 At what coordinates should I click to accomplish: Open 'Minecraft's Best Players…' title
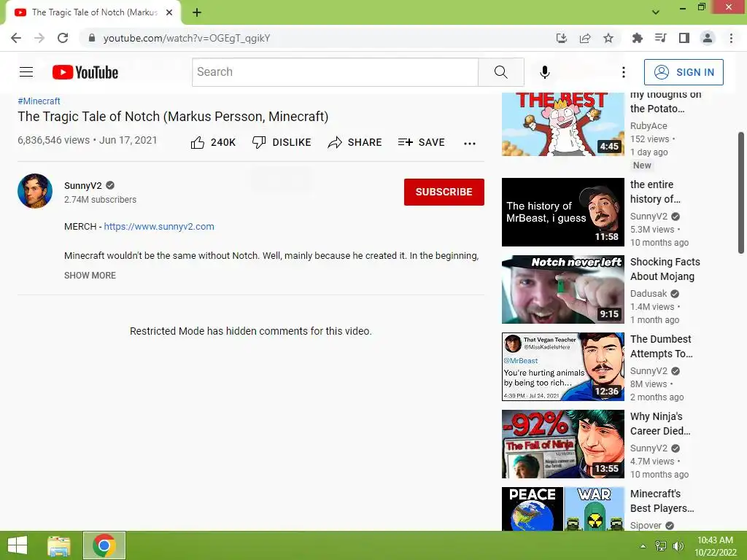pos(662,501)
